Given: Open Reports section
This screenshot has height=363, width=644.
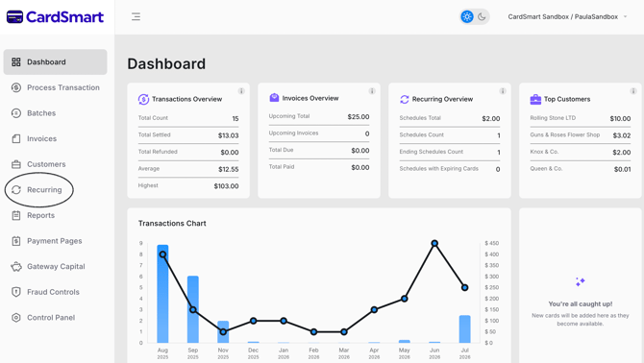Looking at the screenshot, I should pyautogui.click(x=56, y=215).
